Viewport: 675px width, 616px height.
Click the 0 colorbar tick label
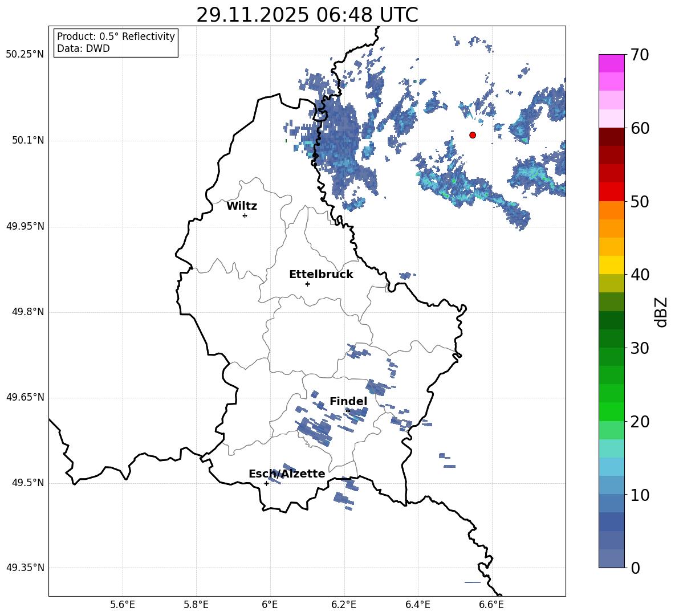[636, 568]
